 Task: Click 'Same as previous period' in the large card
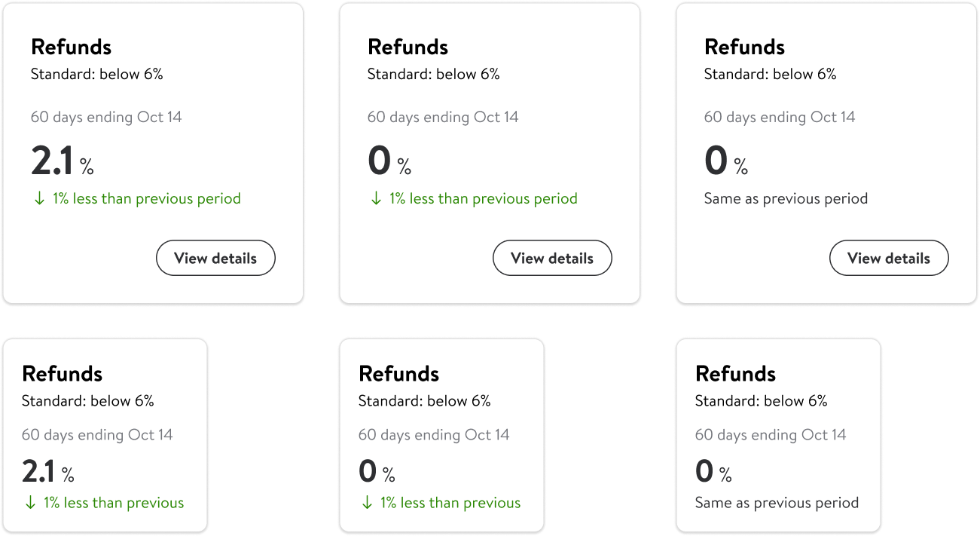[786, 199]
